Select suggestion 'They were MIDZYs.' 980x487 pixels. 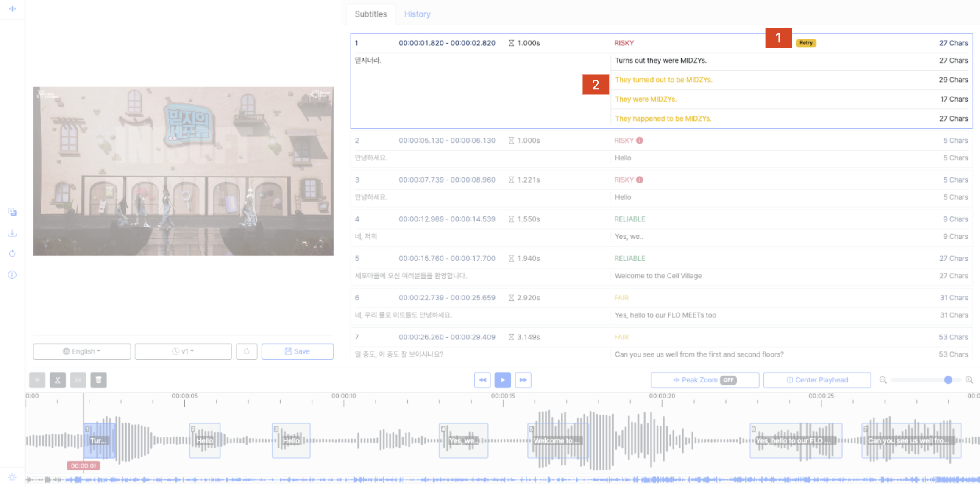click(x=646, y=99)
